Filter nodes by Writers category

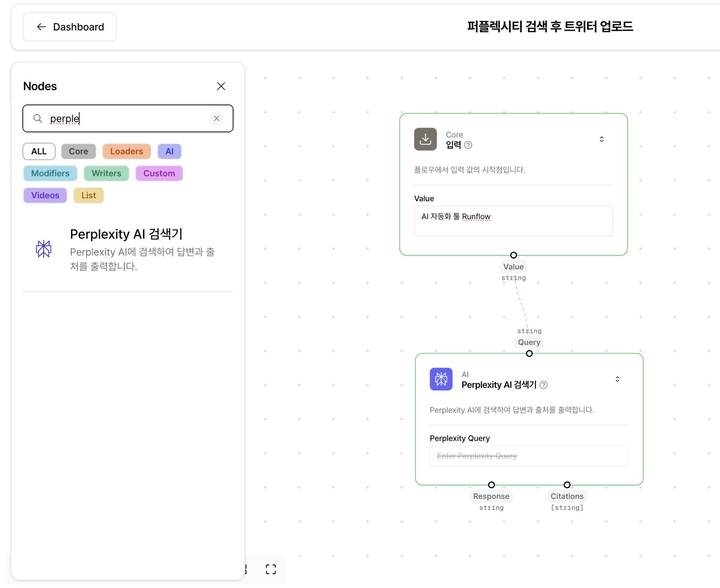[x=106, y=173]
